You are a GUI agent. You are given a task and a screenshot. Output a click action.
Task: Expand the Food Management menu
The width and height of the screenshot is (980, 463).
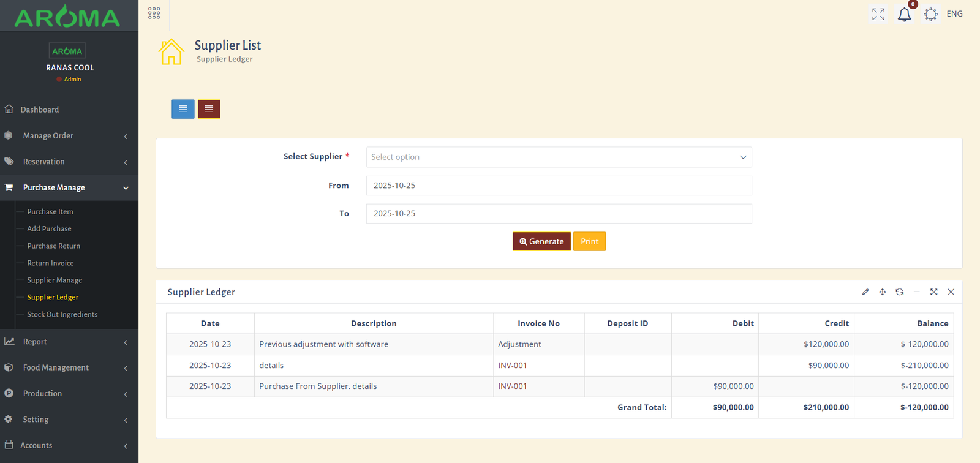tap(69, 367)
